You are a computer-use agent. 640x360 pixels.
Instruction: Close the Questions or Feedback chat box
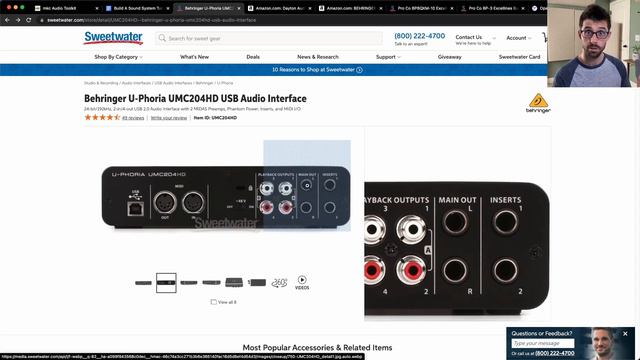625,333
